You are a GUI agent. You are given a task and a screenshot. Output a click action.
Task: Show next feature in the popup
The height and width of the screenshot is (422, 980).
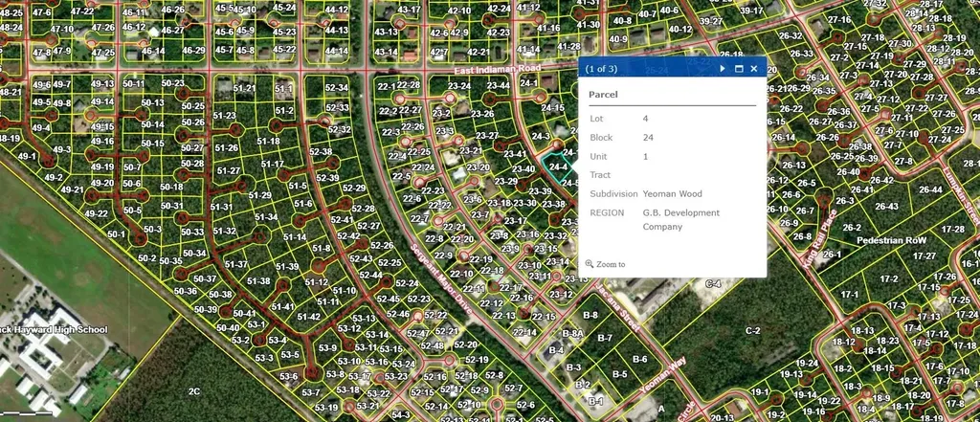click(723, 69)
